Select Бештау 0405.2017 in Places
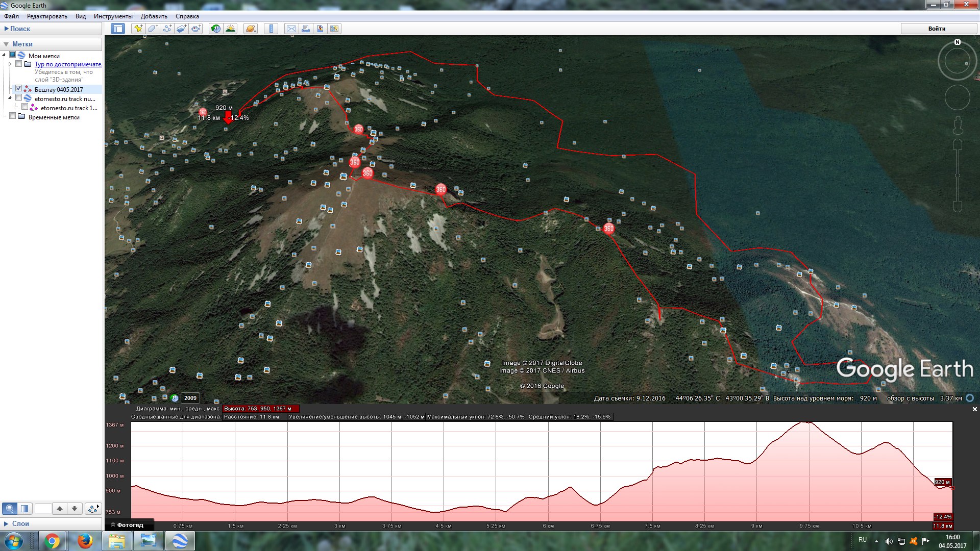Image resolution: width=980 pixels, height=551 pixels. (x=59, y=89)
